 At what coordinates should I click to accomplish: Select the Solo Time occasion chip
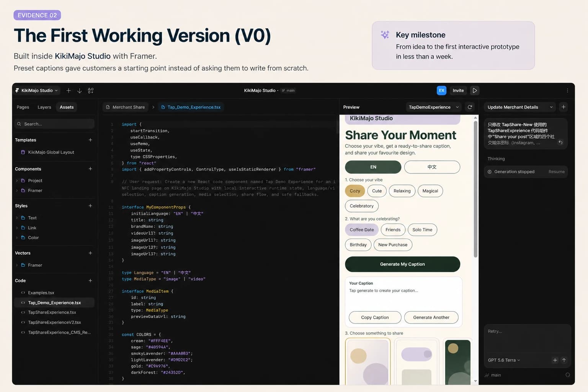tap(422, 230)
